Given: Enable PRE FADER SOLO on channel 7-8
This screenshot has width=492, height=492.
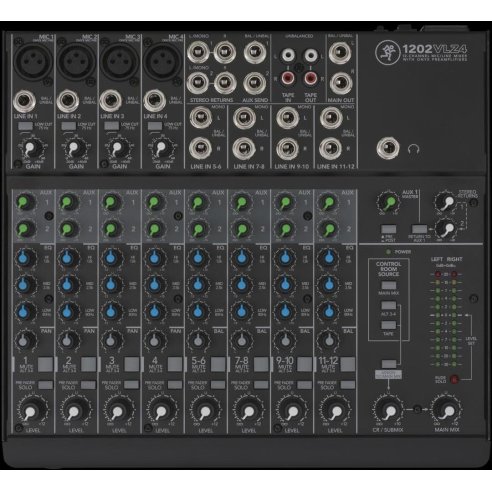Looking at the screenshot, I should pyautogui.click(x=261, y=385).
